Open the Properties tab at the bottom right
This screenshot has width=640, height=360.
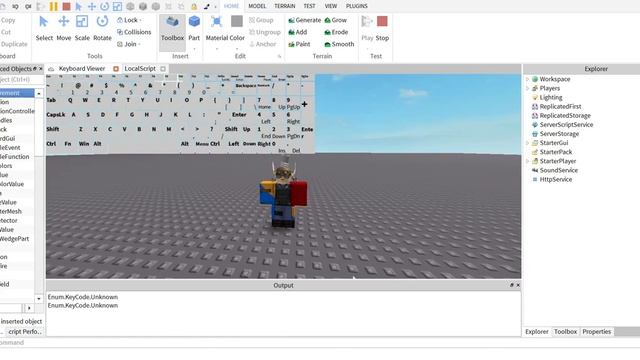tap(597, 331)
